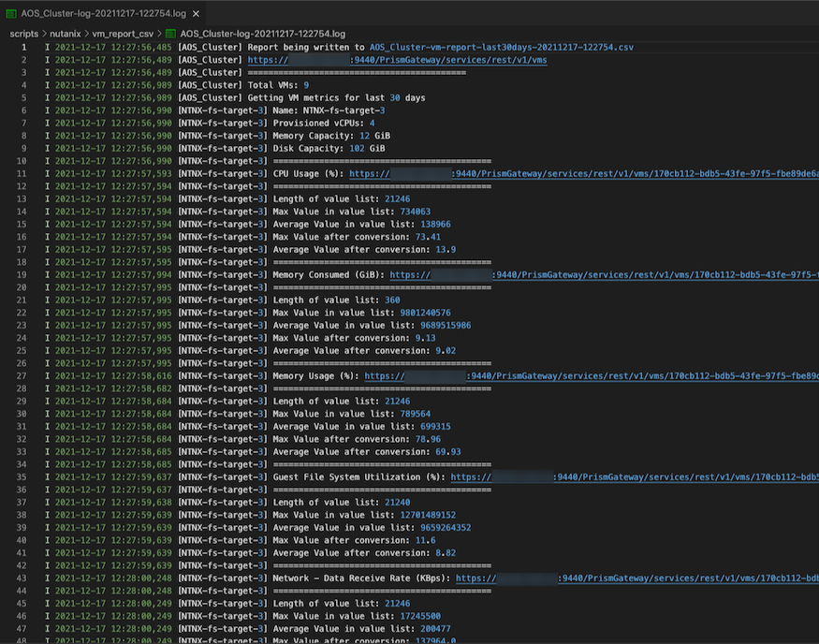Follow the PrismGateway v1/vms link on line 2
This screenshot has width=819, height=644.
click(x=397, y=60)
